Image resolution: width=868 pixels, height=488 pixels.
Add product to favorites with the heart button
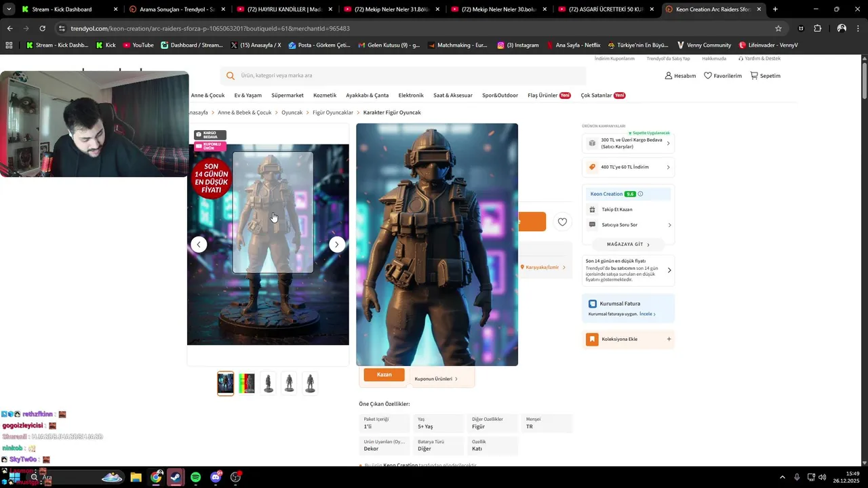point(562,222)
